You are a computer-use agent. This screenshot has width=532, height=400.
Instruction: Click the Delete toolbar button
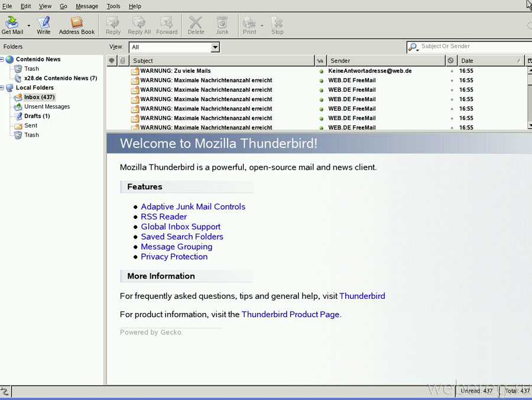(x=196, y=25)
